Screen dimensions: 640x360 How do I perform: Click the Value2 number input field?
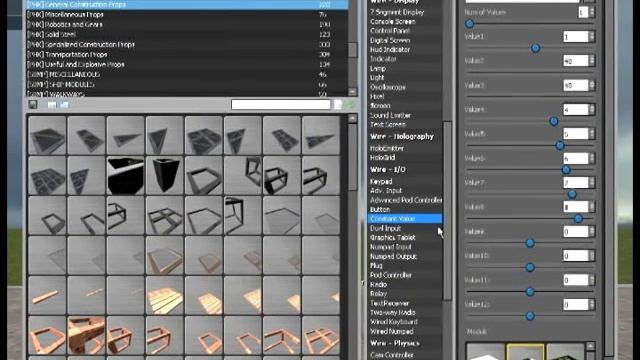pyautogui.click(x=576, y=61)
